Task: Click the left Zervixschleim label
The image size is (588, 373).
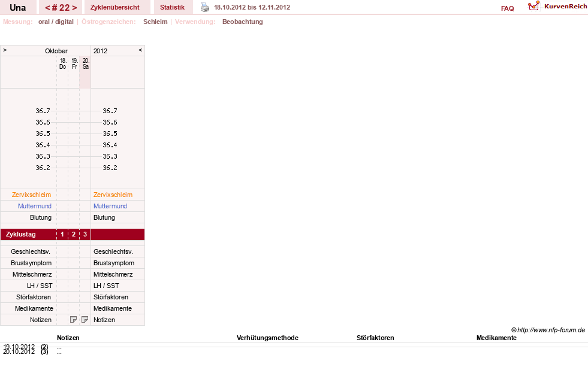Action: point(32,195)
